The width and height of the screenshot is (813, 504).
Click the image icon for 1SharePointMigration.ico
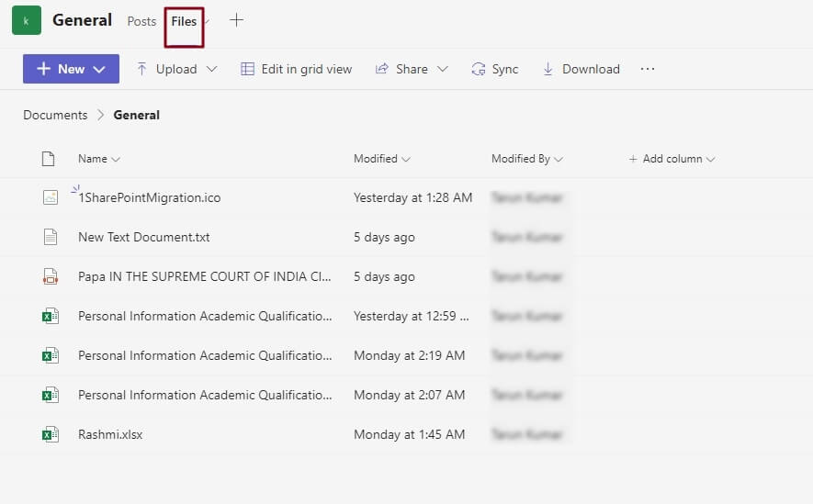click(51, 197)
